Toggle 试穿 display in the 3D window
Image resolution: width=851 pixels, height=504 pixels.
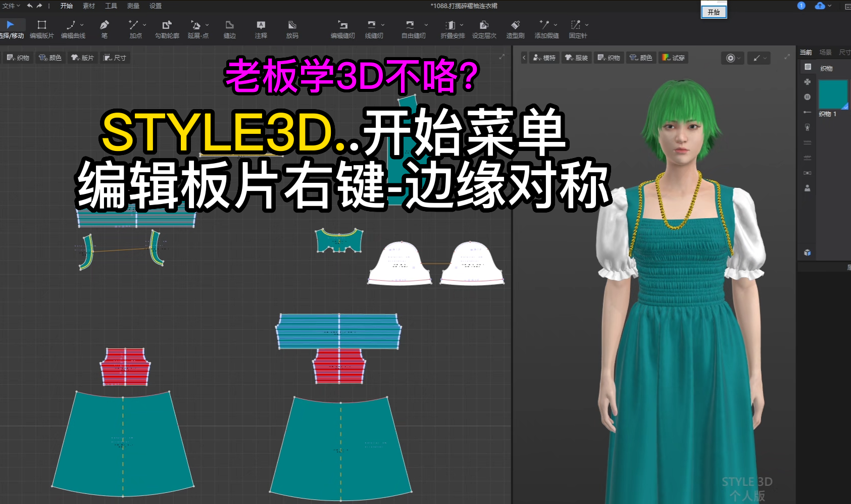tap(674, 58)
